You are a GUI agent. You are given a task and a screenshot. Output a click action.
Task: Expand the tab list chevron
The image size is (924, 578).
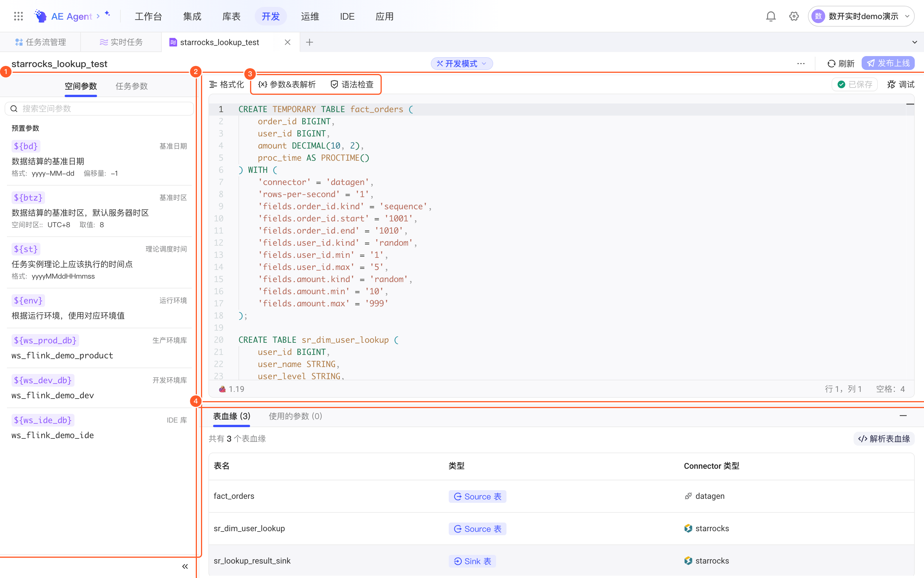coord(914,42)
